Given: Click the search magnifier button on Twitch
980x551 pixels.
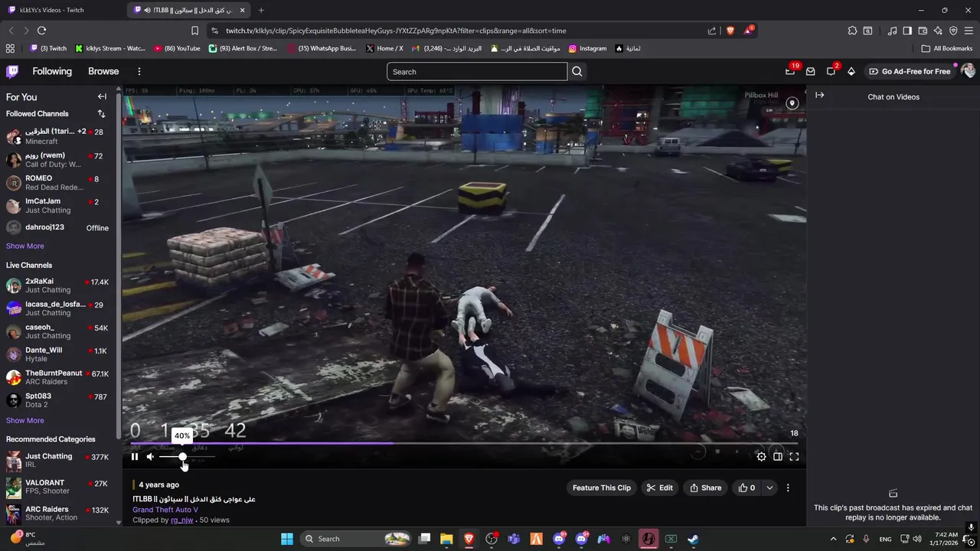Looking at the screenshot, I should pyautogui.click(x=577, y=71).
